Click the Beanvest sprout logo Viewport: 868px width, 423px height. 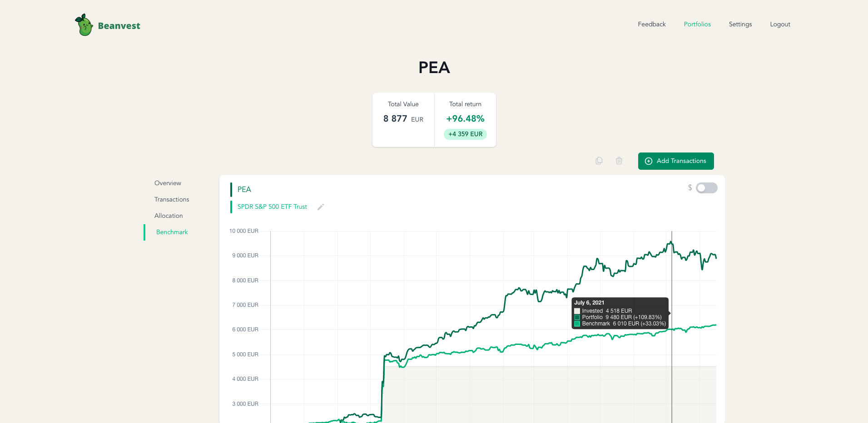84,25
